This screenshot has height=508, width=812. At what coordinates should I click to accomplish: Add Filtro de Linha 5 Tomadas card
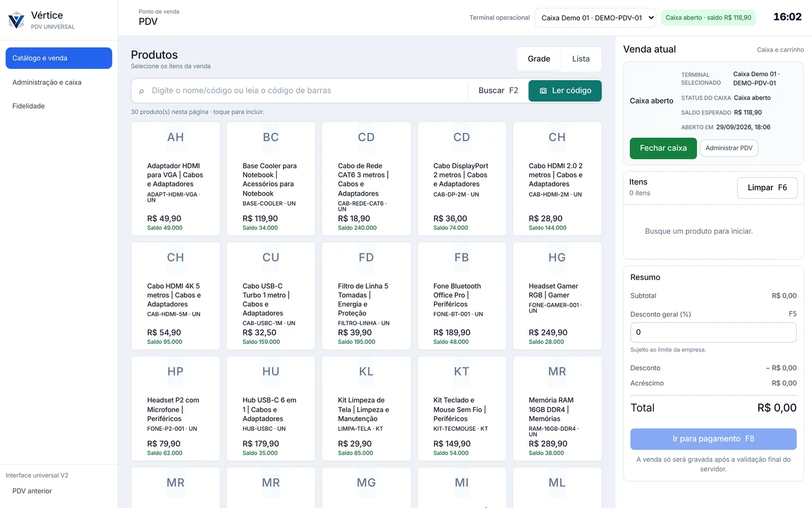click(366, 296)
